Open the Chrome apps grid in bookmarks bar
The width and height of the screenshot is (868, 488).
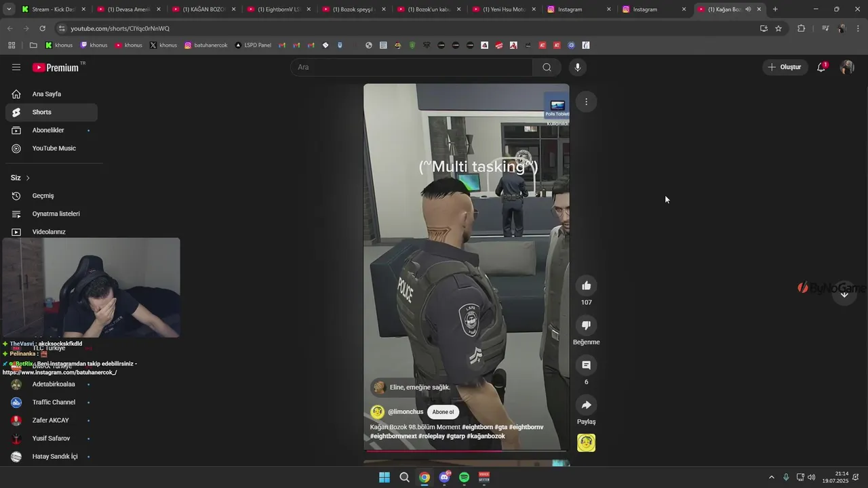click(12, 45)
